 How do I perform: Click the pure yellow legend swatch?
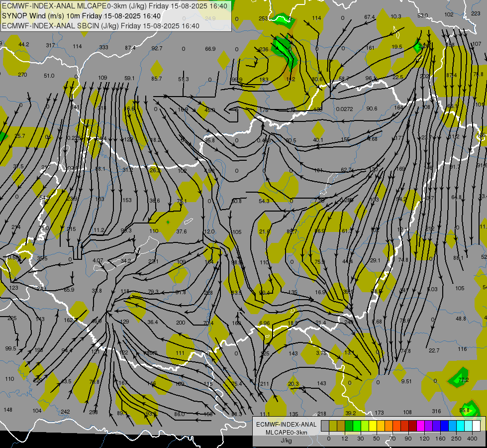click(x=373, y=426)
